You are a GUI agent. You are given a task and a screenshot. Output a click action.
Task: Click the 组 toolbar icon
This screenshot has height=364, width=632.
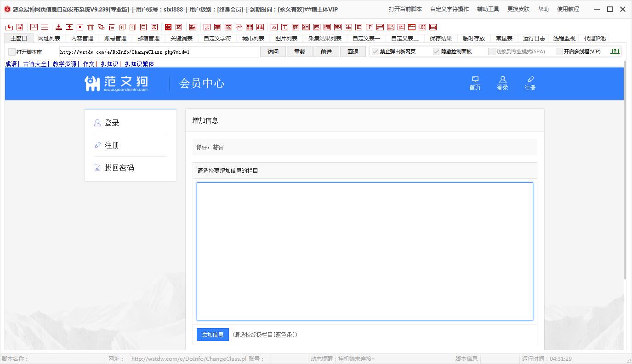click(306, 27)
